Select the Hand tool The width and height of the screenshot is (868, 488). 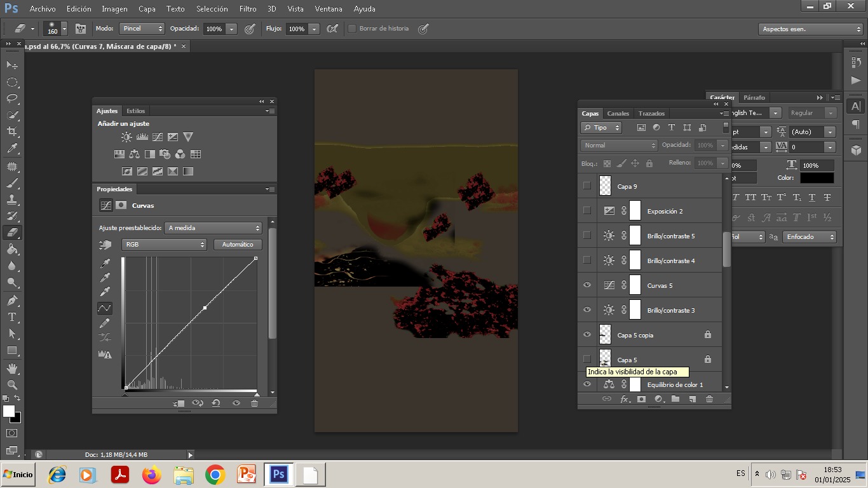click(12, 369)
